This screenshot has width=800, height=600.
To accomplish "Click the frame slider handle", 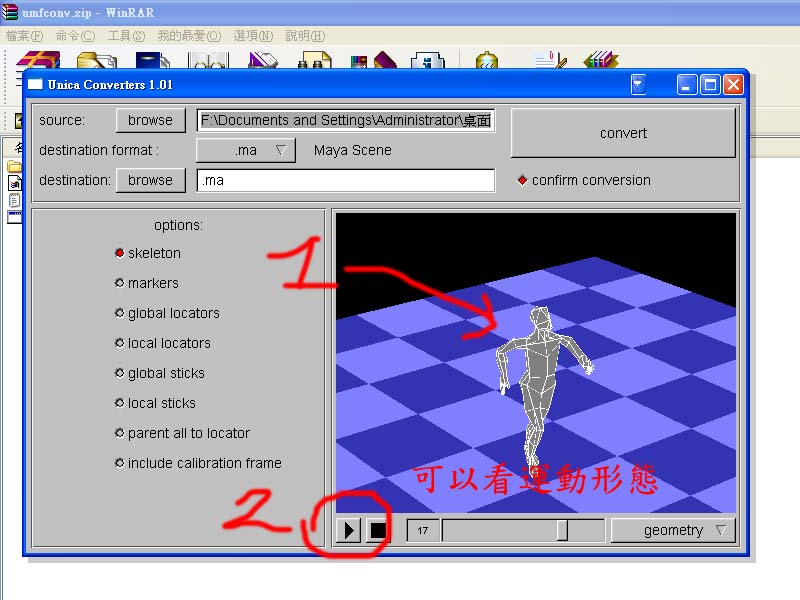I will [562, 531].
